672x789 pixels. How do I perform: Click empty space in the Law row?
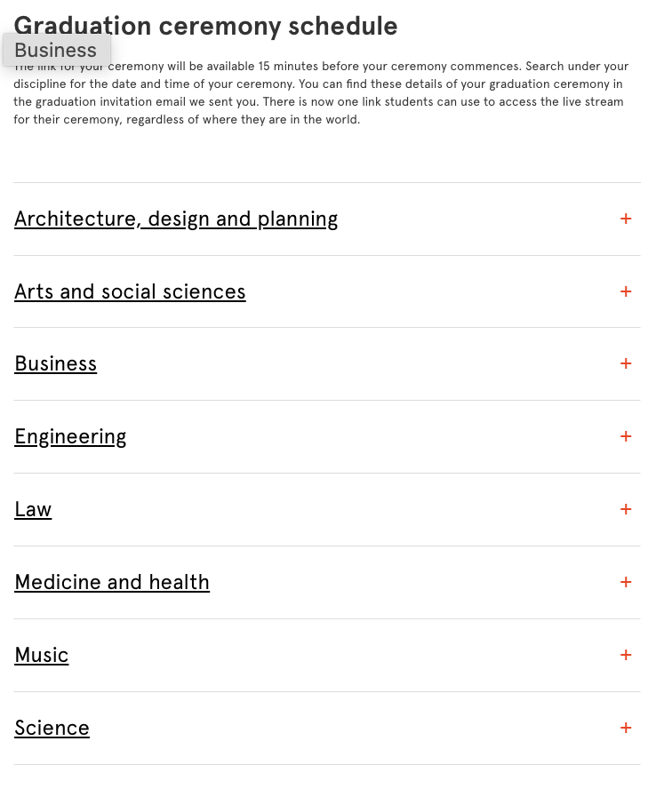coord(332,509)
